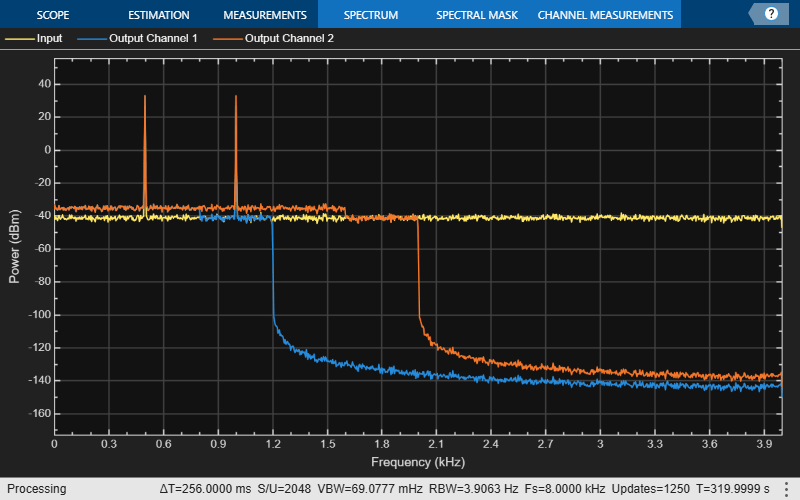Click the blue Output Channel 1 legend line
800x500 pixels.
[92, 39]
